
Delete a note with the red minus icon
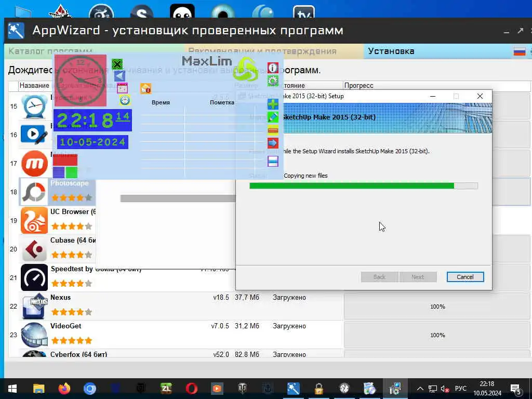point(273,130)
